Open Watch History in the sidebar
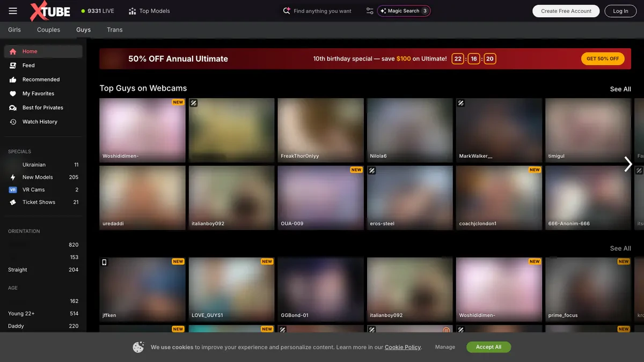The image size is (644, 362). (43, 122)
